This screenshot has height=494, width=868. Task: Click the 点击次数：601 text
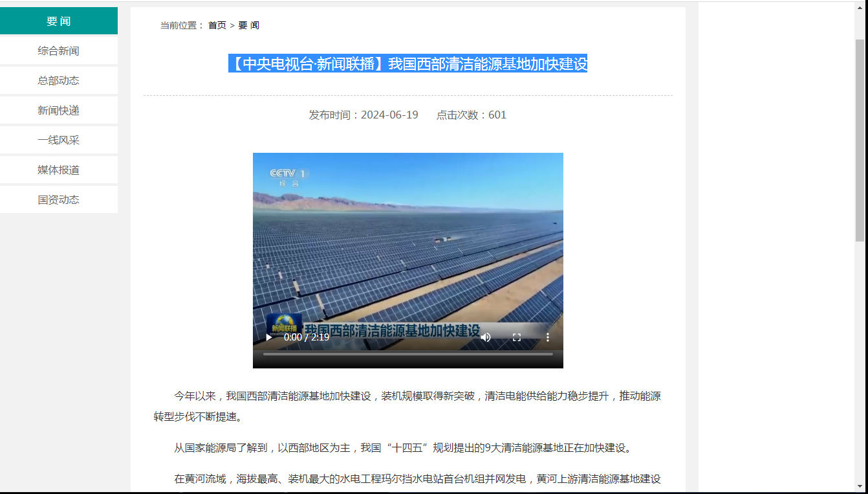[472, 115]
